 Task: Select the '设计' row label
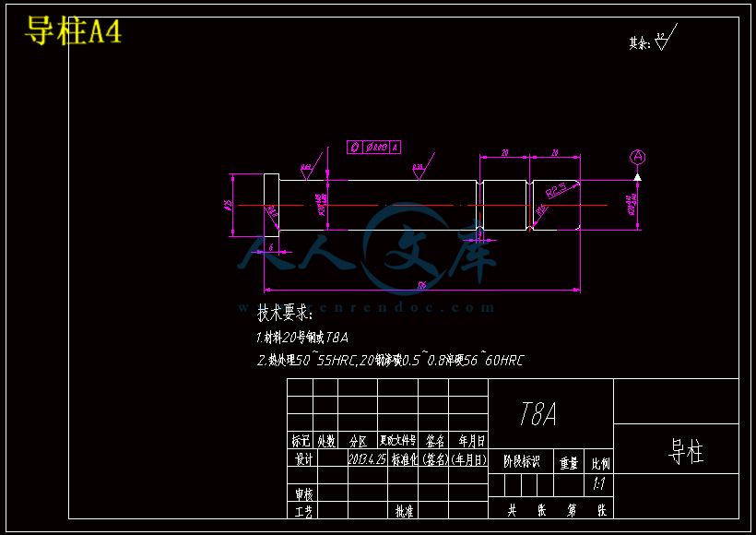pos(302,459)
